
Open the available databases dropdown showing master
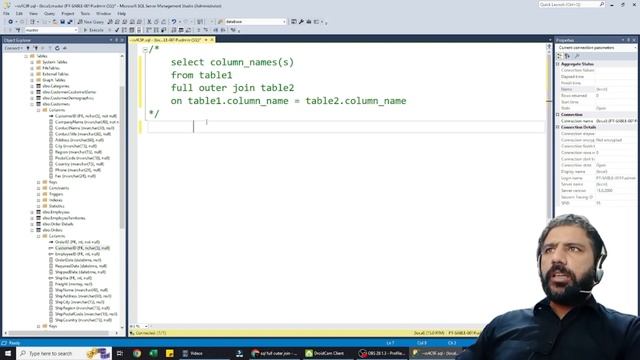51,30
